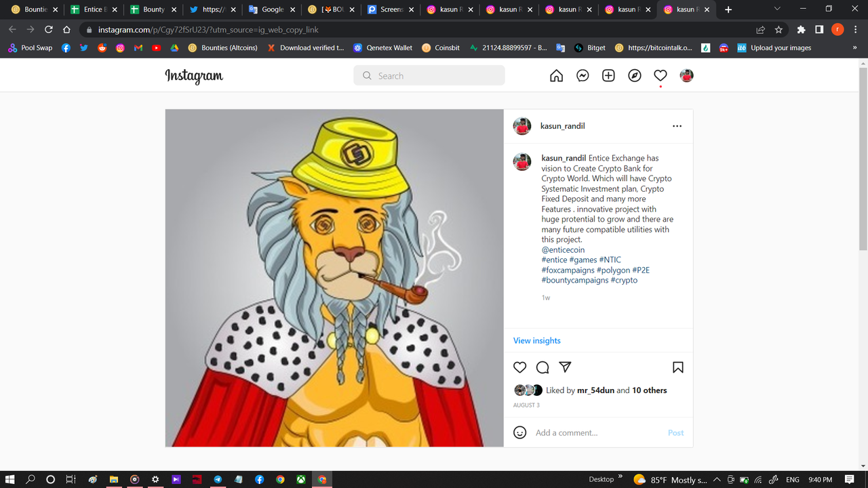Open the comment bubble icon on the post
868x488 pixels.
[x=542, y=367]
